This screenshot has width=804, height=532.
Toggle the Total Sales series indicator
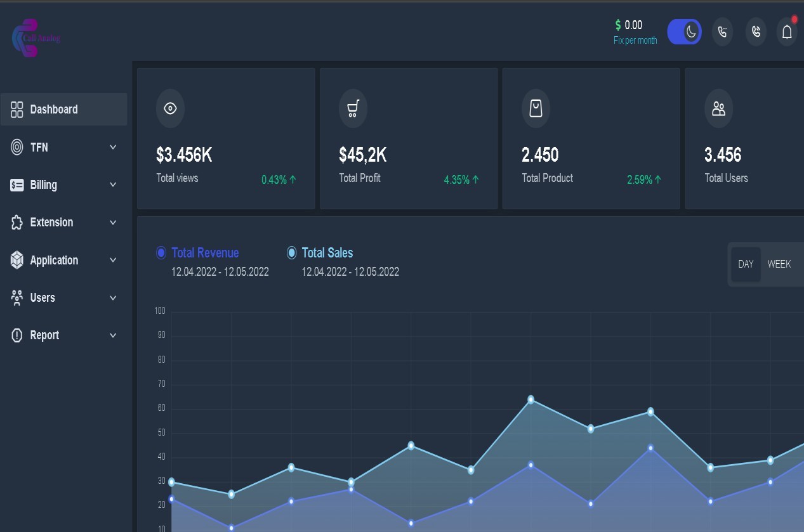292,253
